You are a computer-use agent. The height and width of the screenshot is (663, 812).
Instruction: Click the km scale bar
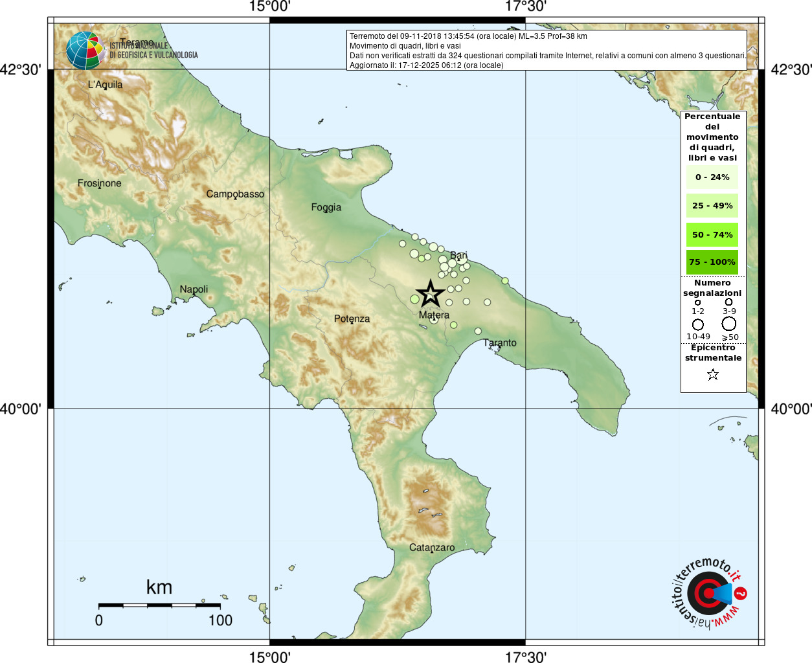[159, 605]
